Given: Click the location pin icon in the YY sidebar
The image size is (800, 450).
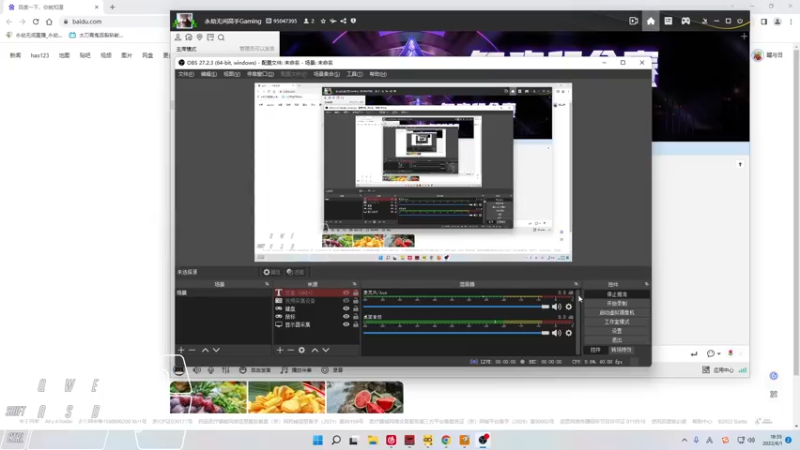Looking at the screenshot, I should point(199,37).
